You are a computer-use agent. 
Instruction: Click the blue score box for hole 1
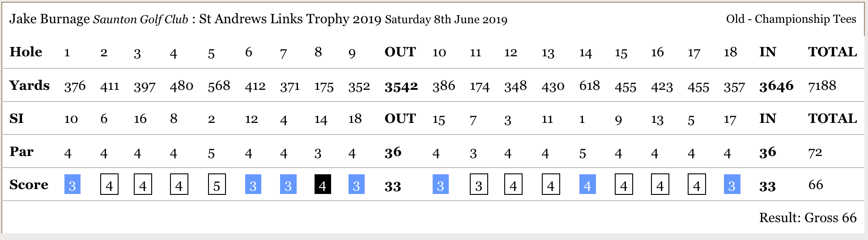click(x=72, y=185)
